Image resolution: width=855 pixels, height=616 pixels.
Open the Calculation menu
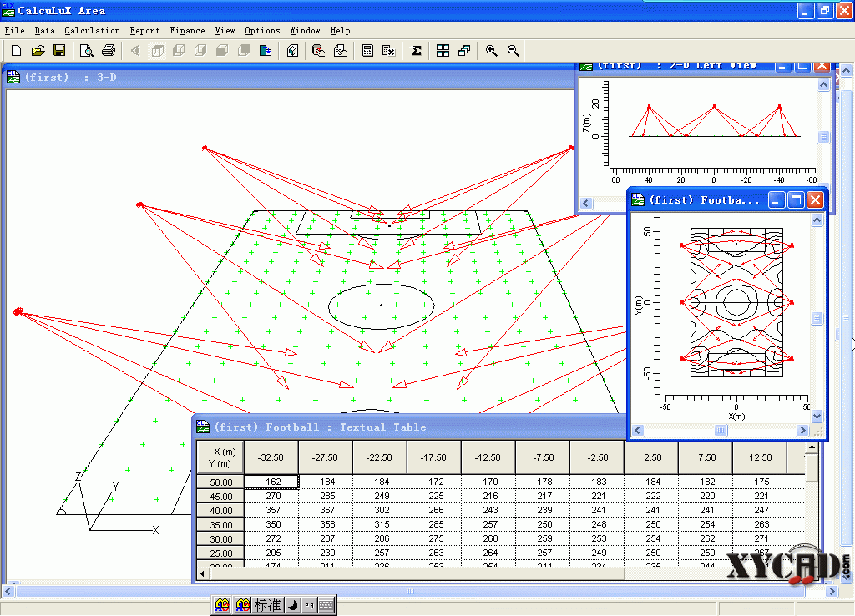[92, 31]
